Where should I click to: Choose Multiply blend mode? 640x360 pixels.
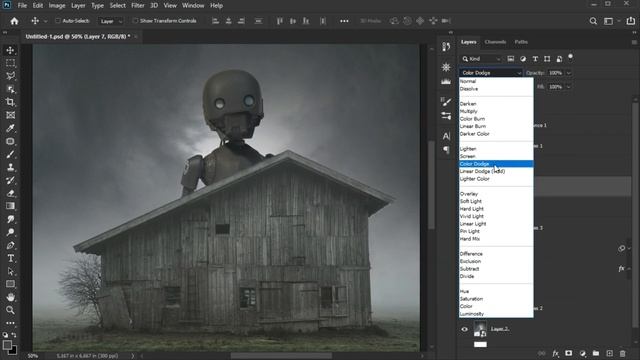pyautogui.click(x=469, y=111)
